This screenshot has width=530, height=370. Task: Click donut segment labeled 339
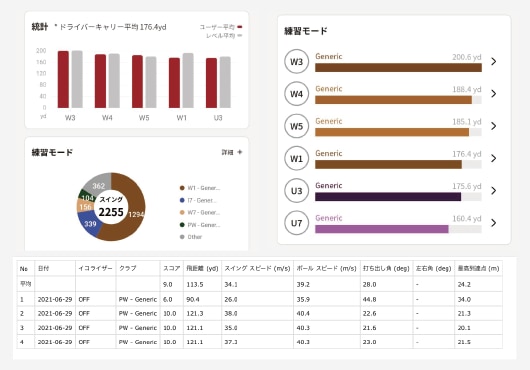[90, 224]
